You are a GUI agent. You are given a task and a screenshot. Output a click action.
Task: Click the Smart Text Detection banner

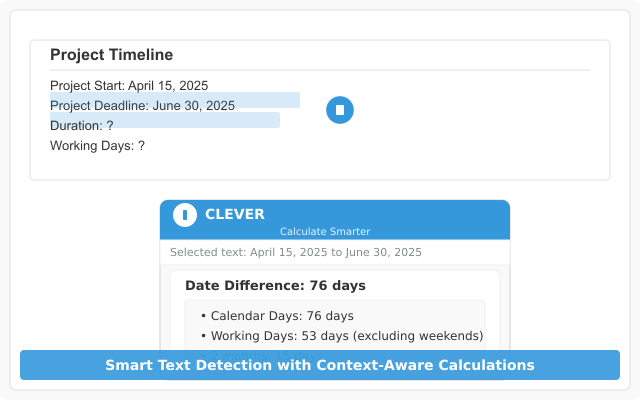(320, 365)
